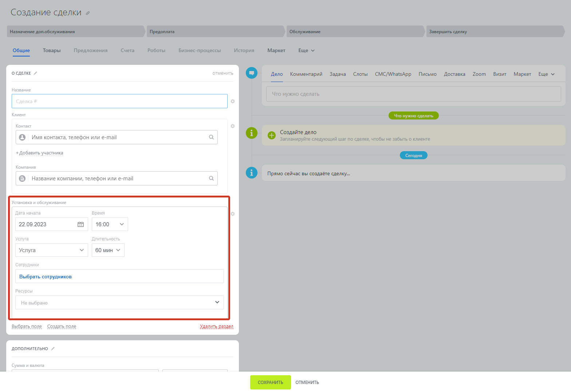Expand the Ресурсы dropdown Не выбрано
The image size is (571, 392).
(119, 302)
